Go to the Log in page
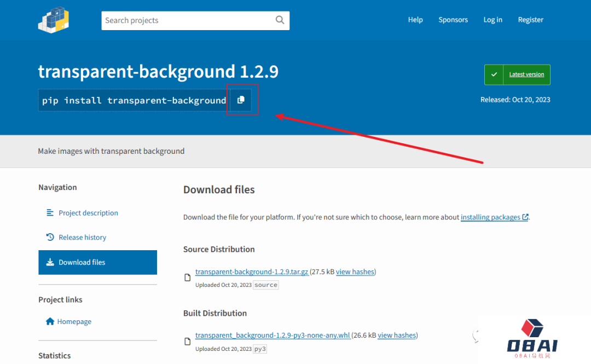The height and width of the screenshot is (364, 591). tap(493, 20)
